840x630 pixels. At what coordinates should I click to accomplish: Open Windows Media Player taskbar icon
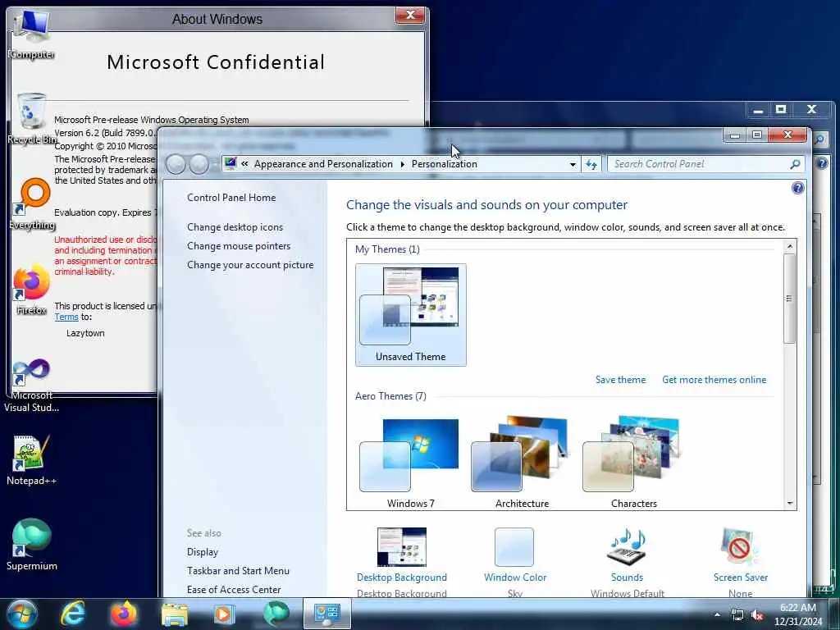(x=225, y=614)
